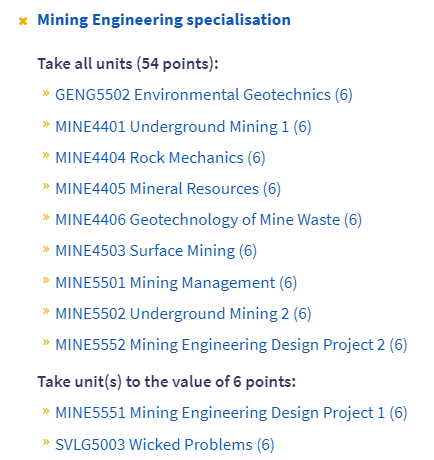Open GENG5502 Environmental Geotechnics unit
Viewport: 434px width, 460px height.
pos(204,95)
